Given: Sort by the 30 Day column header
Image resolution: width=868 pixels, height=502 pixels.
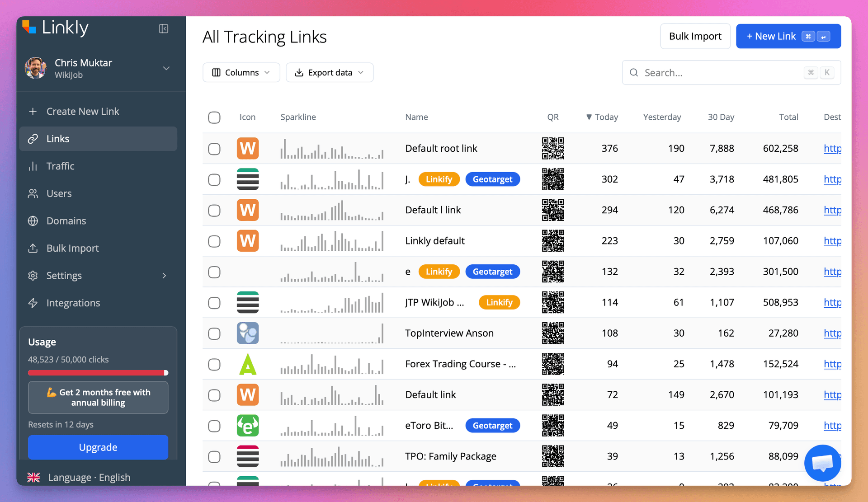Looking at the screenshot, I should click(721, 117).
